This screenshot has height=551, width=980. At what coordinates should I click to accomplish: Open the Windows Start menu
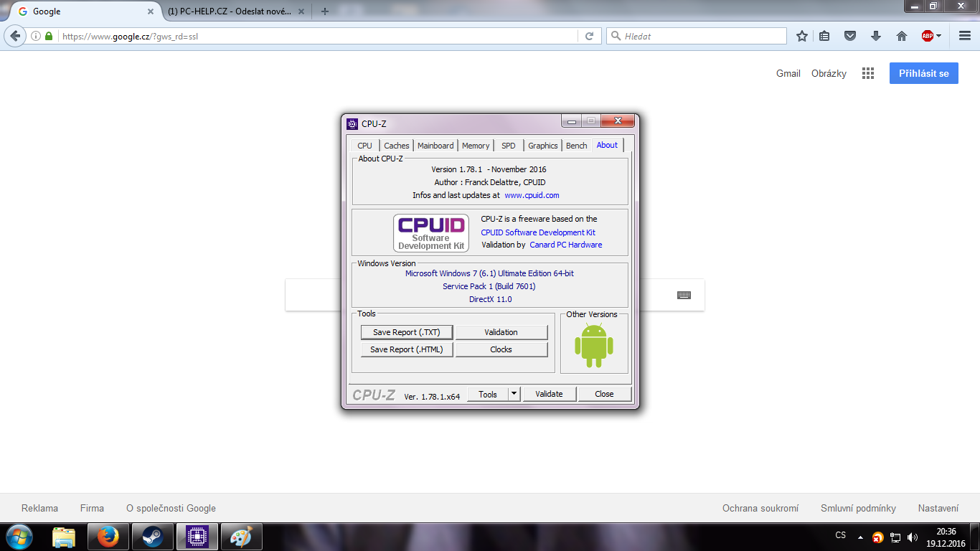coord(19,537)
